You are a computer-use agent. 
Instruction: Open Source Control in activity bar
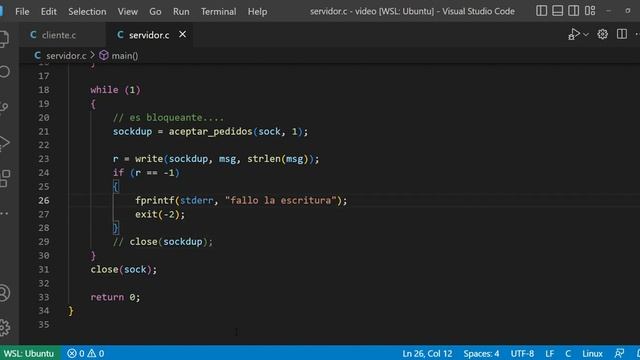[4, 107]
